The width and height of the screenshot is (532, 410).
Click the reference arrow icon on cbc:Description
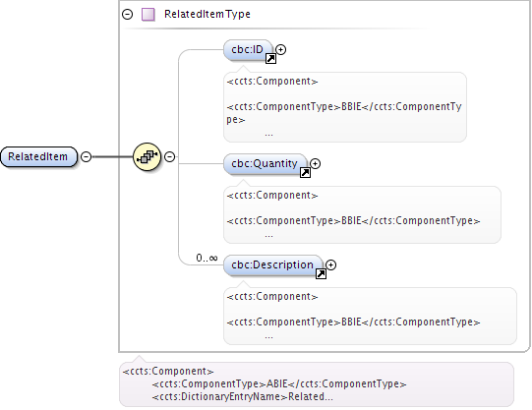pos(321,273)
